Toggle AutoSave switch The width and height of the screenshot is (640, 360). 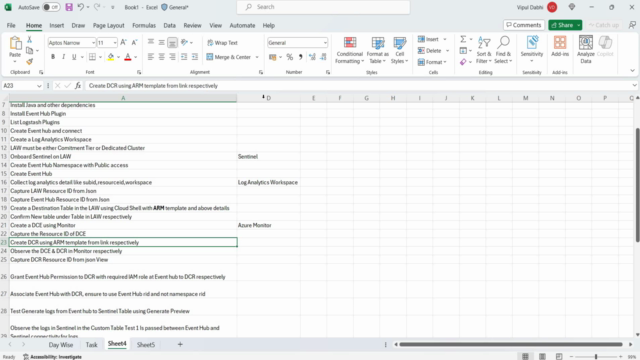pos(51,7)
